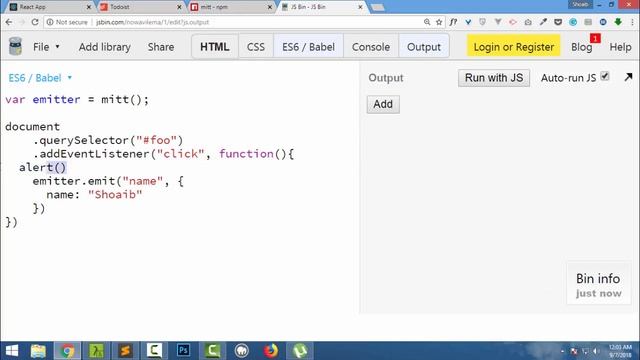Click the grey funnel extension icon

[498, 22]
